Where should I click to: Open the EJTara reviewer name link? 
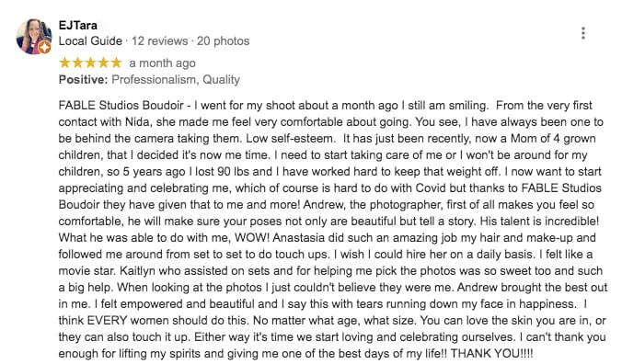(x=77, y=26)
